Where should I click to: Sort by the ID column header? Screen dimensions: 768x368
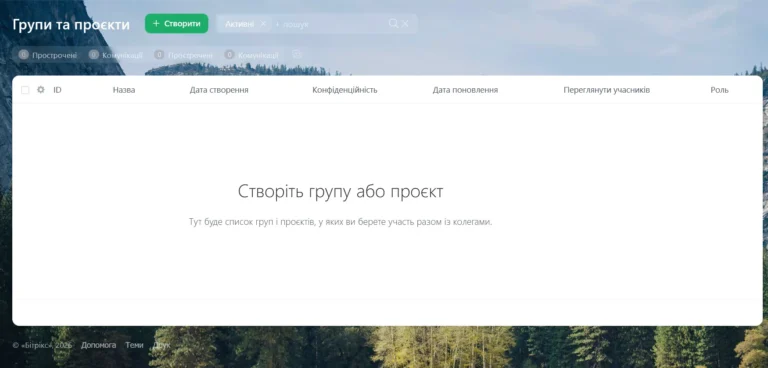57,90
